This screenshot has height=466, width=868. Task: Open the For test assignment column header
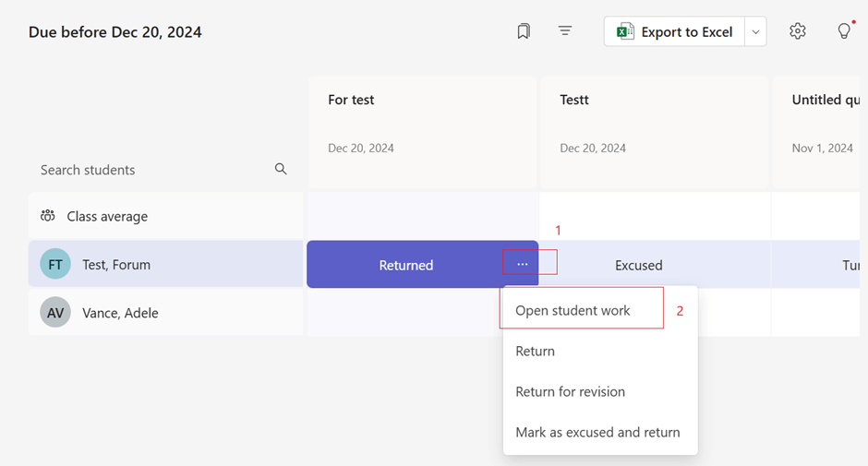coord(422,133)
